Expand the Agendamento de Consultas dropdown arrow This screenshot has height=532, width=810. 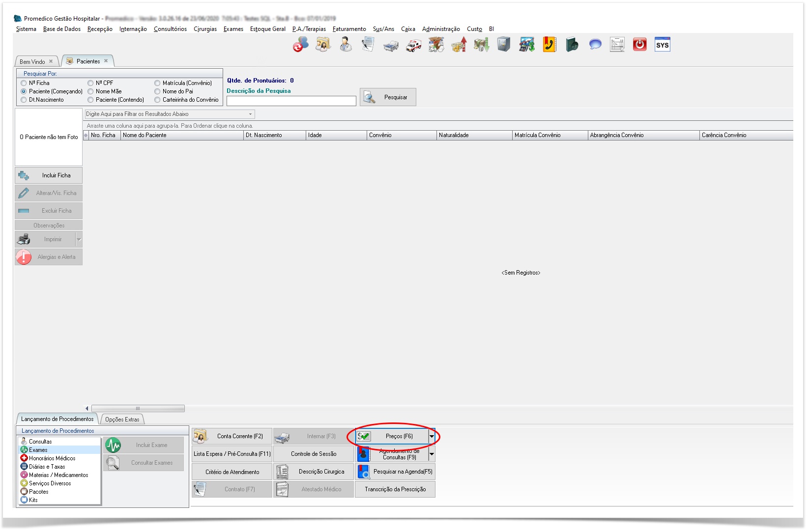[432, 454]
